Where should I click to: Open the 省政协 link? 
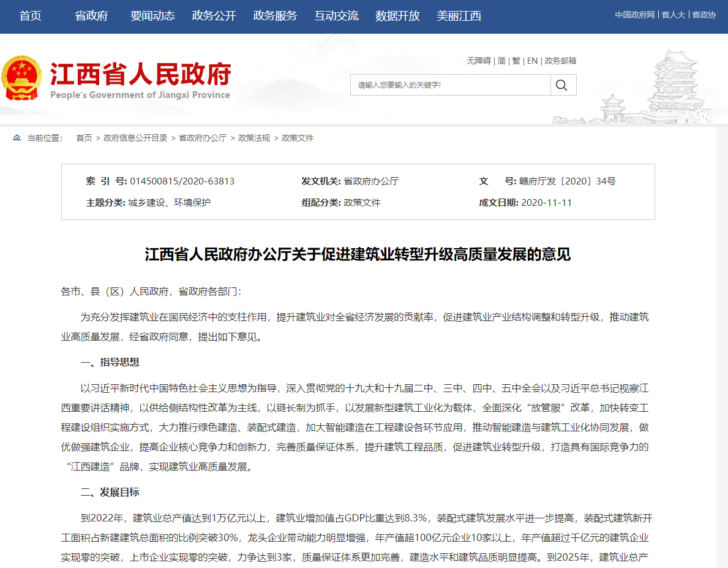704,15
